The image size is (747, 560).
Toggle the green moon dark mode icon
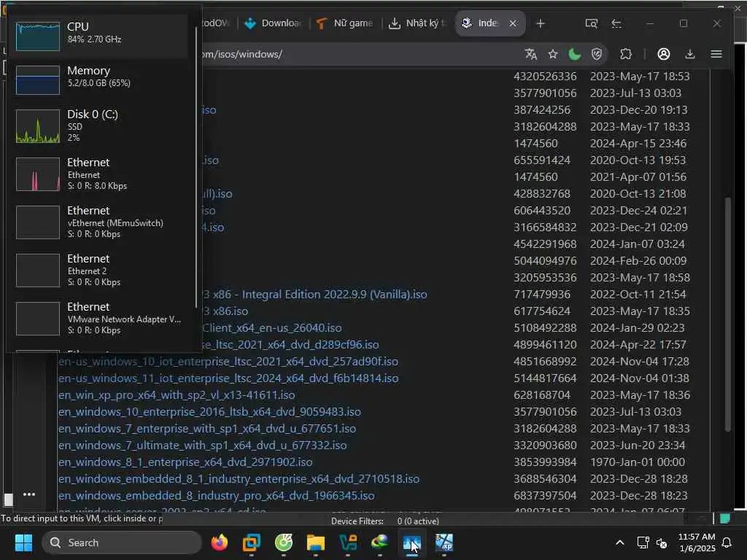[575, 54]
